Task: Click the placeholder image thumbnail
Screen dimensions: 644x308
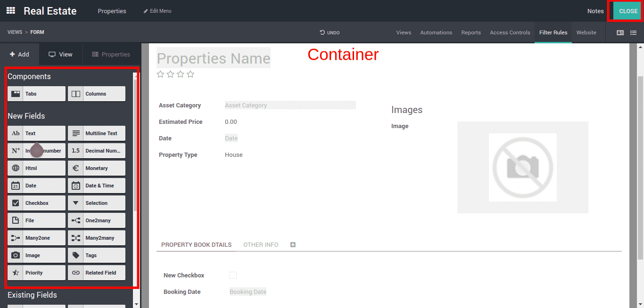Action: coord(522,167)
